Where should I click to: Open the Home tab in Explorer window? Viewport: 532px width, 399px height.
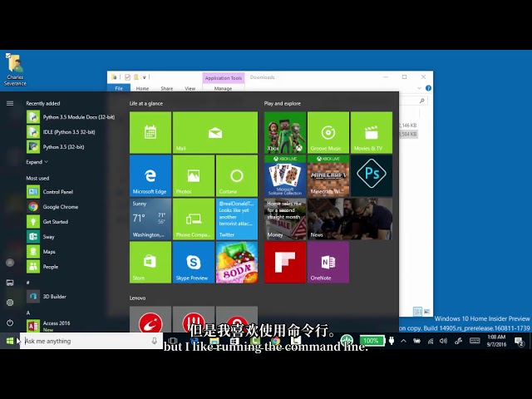coord(142,89)
